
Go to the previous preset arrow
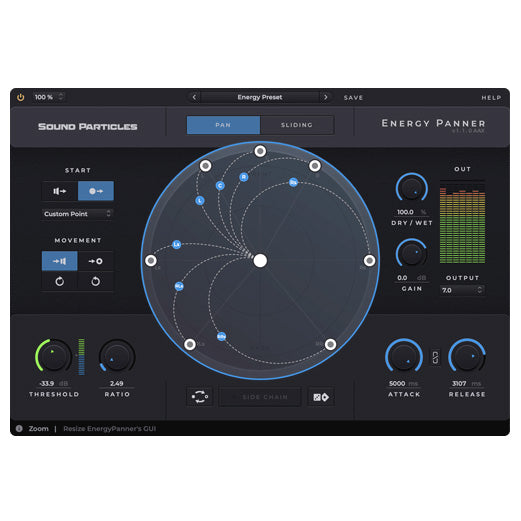coord(194,97)
